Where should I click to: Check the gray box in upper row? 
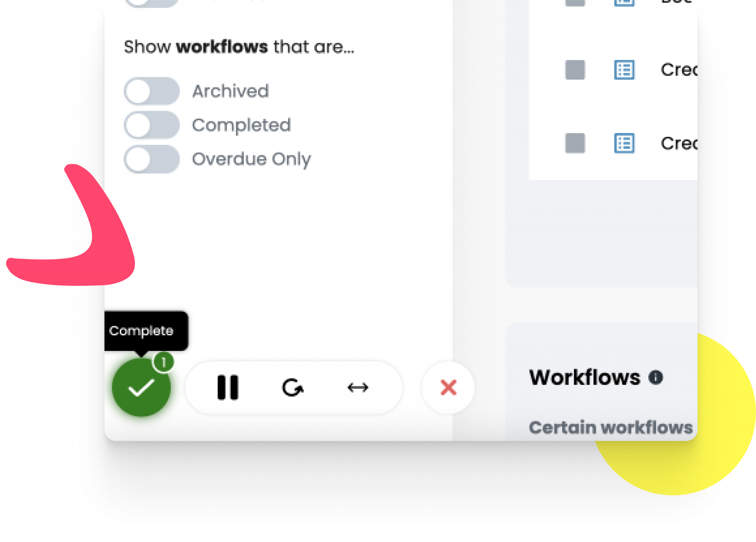tap(575, 70)
